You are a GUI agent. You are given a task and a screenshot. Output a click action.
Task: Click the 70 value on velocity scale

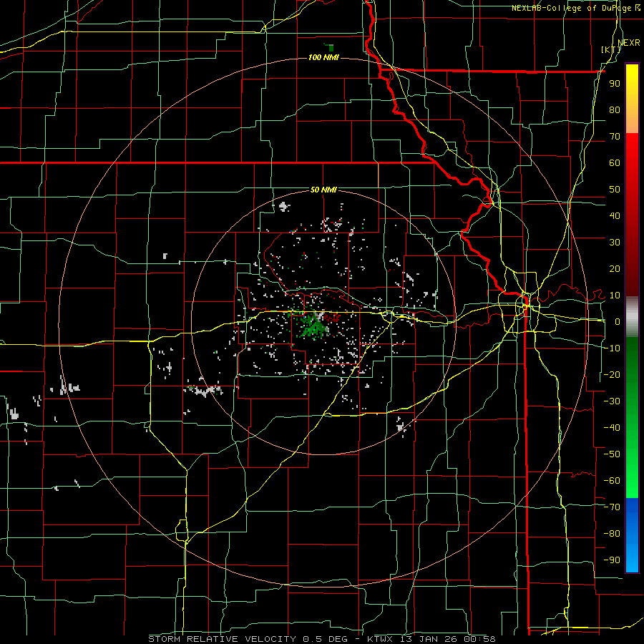[x=615, y=137]
